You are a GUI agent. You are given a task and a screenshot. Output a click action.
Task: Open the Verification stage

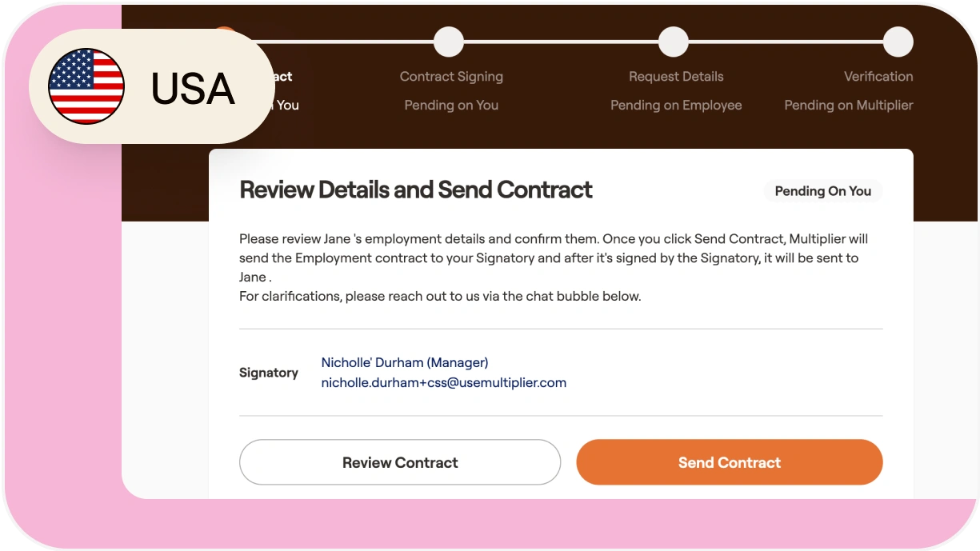click(878, 76)
